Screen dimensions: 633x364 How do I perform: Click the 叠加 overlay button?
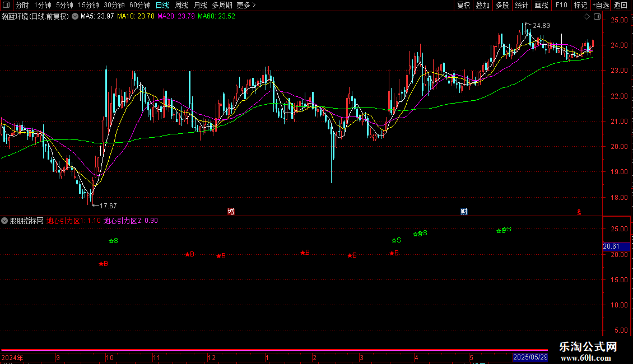click(x=482, y=5)
